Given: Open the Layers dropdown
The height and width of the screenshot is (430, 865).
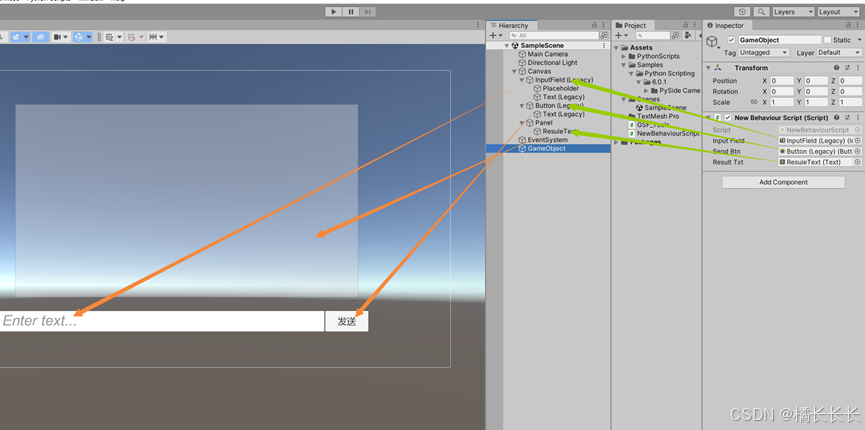Looking at the screenshot, I should [793, 12].
